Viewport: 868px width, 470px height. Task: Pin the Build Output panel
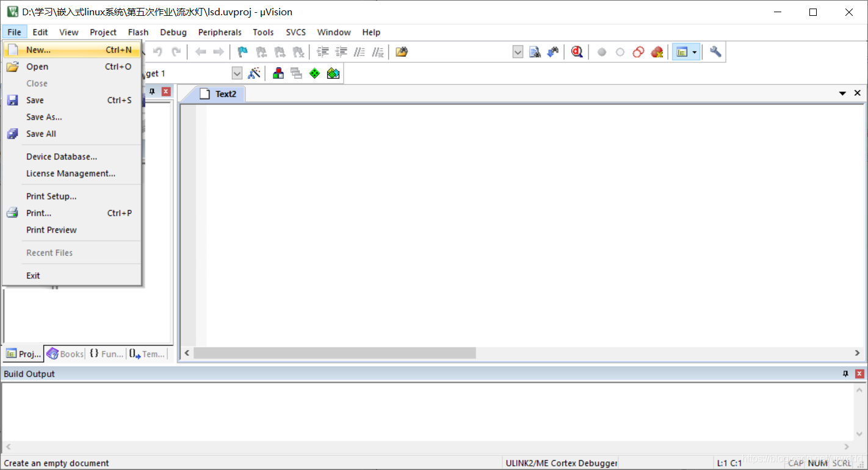[x=845, y=374]
